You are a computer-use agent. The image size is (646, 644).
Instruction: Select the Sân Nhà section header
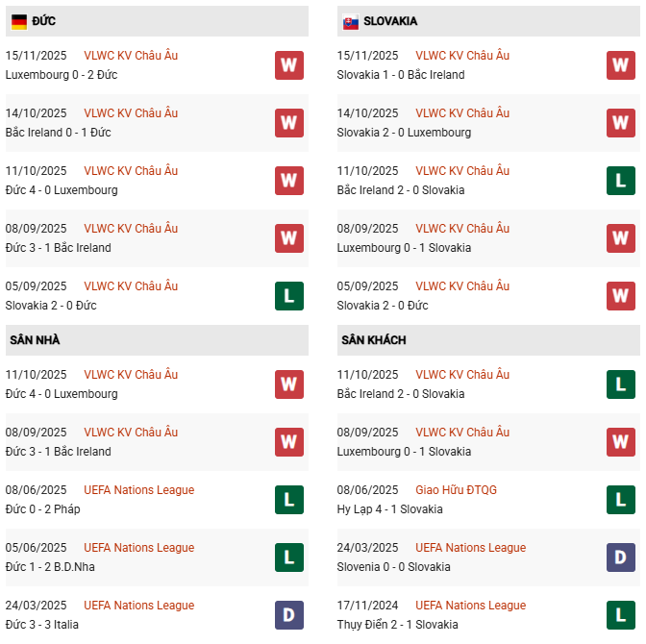[36, 340]
